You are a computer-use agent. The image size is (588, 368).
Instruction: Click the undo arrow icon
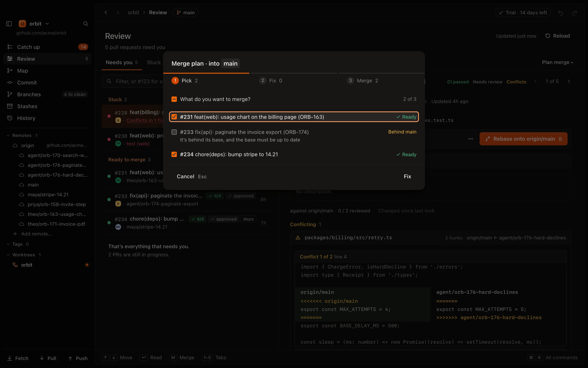coord(561,13)
